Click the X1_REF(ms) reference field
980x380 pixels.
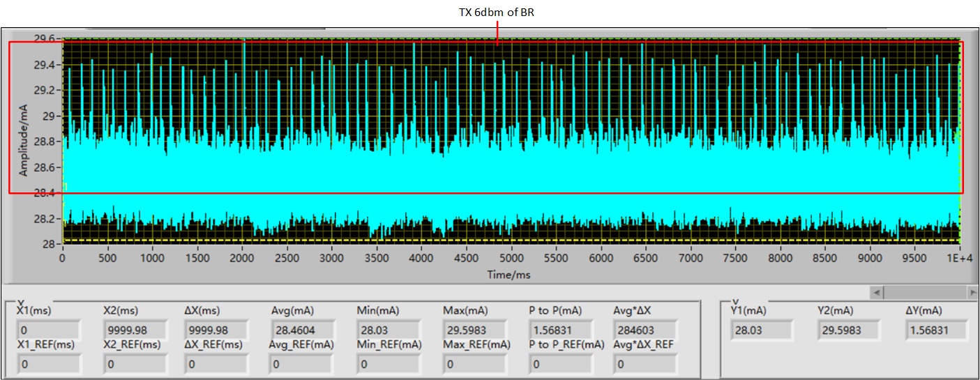click(x=48, y=363)
